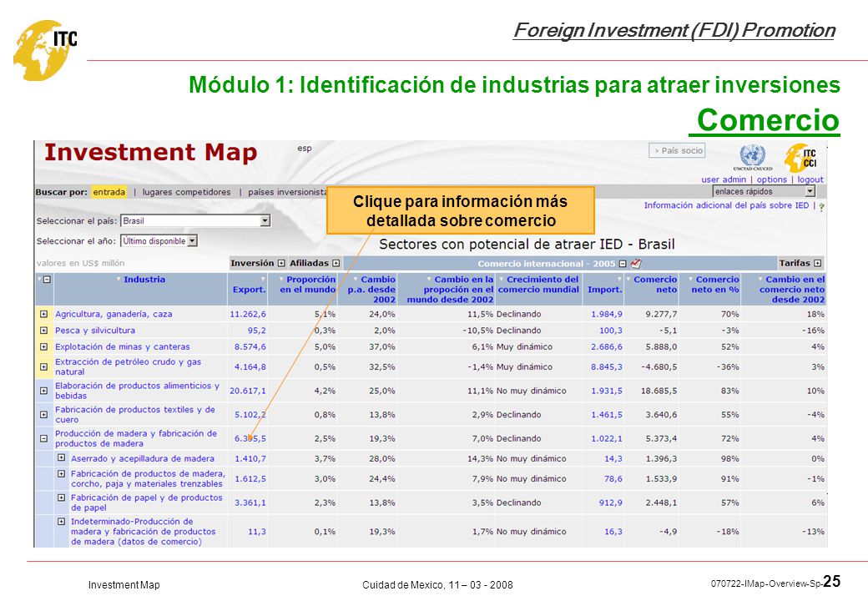
Task: Open Agricultura, ganadería, caza industry link
Action: click(x=114, y=314)
